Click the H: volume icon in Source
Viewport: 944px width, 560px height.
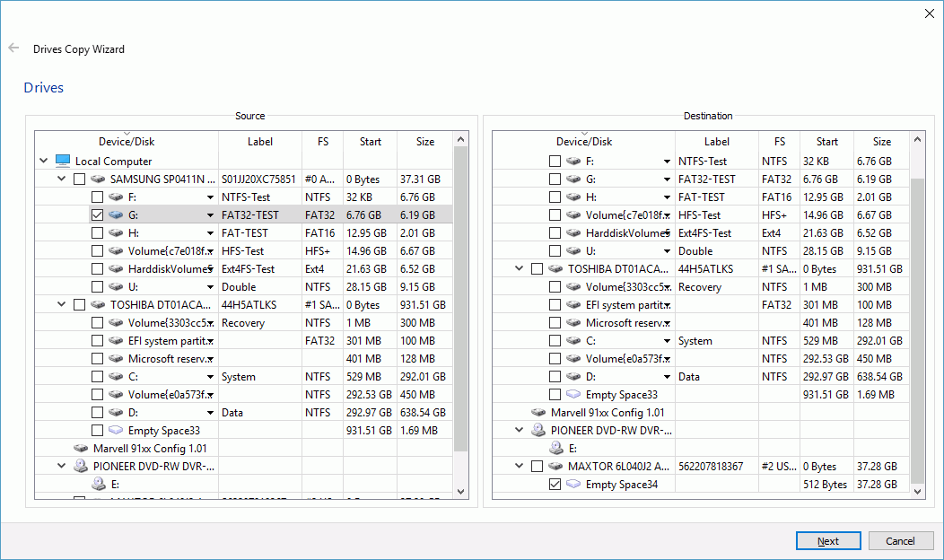[116, 233]
